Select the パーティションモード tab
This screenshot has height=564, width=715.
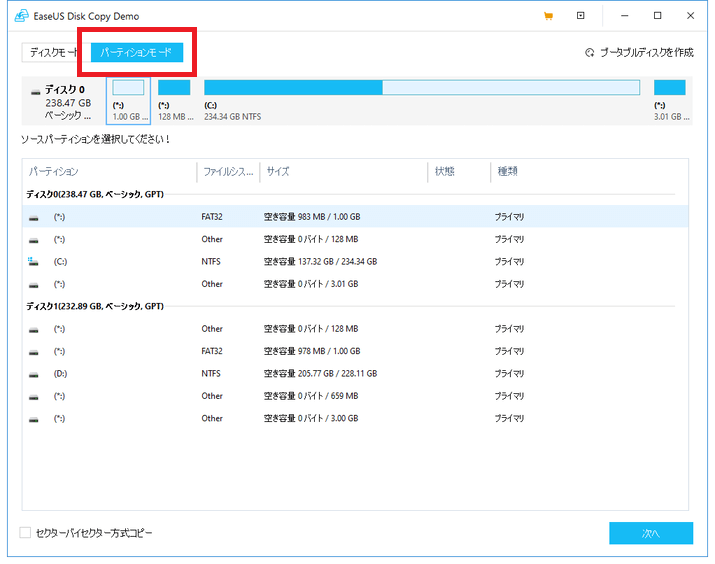pyautogui.click(x=136, y=52)
